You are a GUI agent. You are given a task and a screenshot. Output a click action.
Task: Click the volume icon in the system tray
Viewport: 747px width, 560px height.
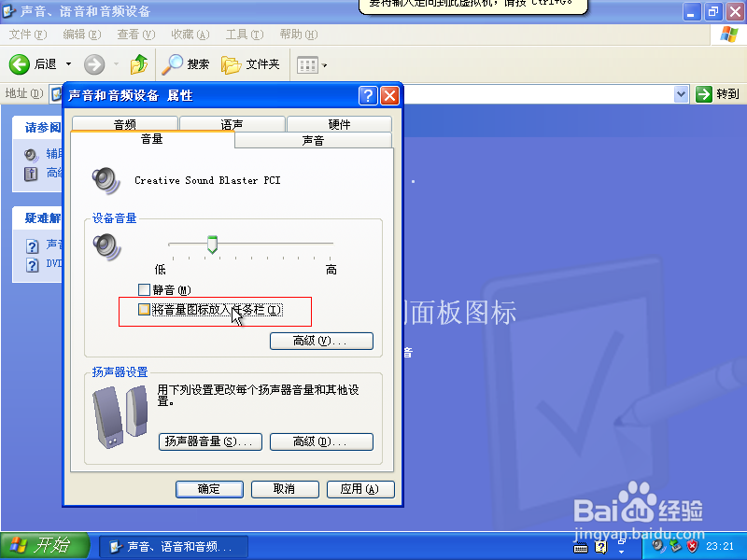point(657,547)
